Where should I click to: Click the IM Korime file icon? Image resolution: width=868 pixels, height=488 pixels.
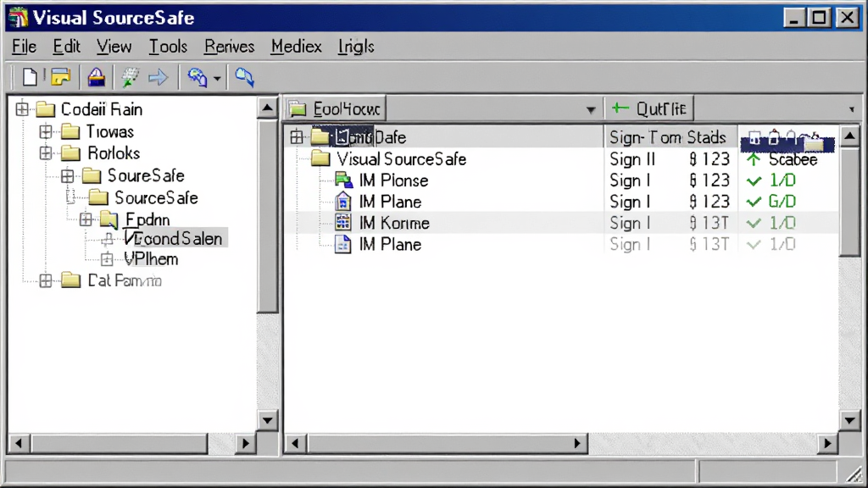343,223
